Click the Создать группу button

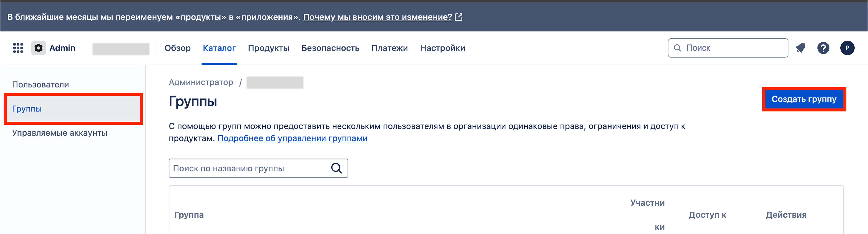coord(804,99)
